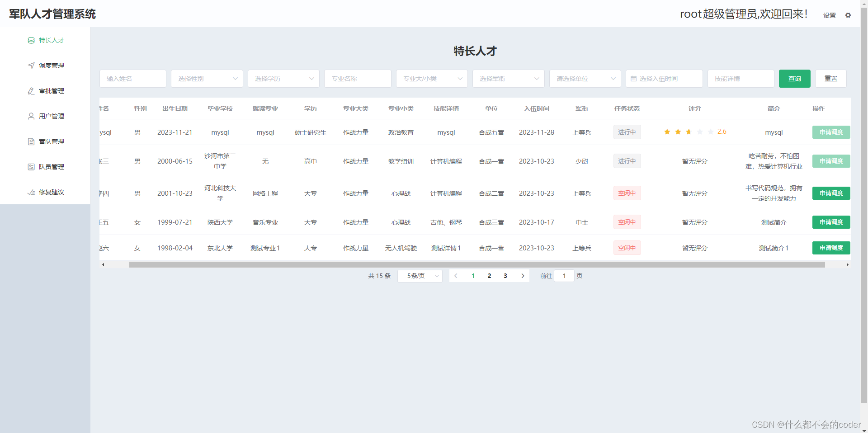Click the 重置 button
This screenshot has height=433, width=868.
click(x=831, y=79)
